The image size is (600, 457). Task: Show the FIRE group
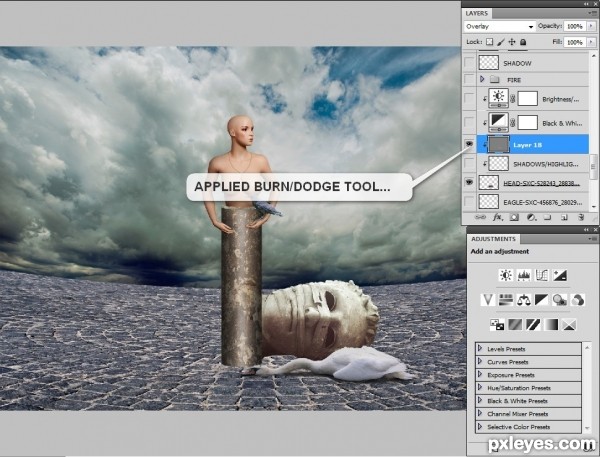pyautogui.click(x=469, y=79)
